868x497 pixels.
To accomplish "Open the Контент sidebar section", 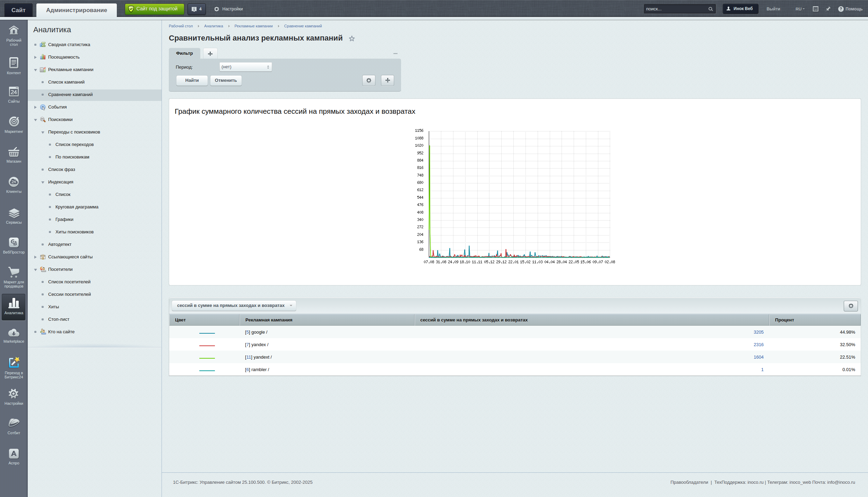I will [14, 66].
